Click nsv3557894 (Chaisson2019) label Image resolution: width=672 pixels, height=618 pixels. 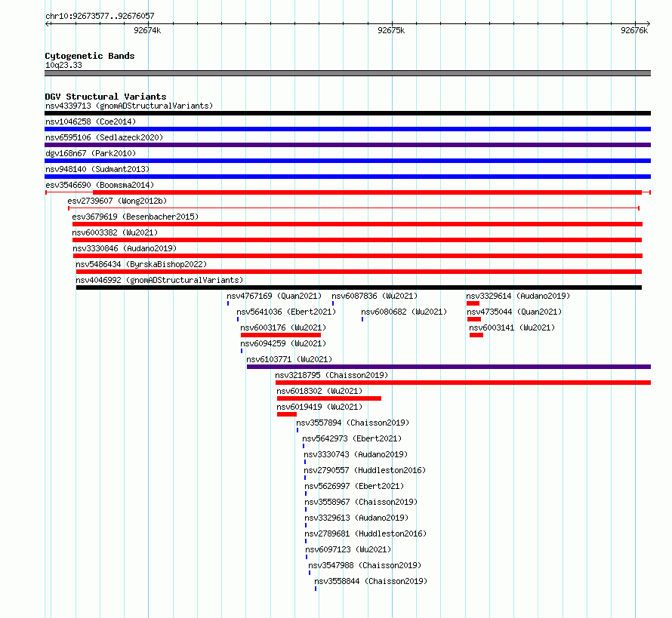353,423
